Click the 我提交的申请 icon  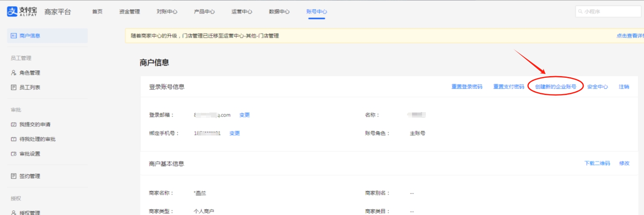[13, 125]
